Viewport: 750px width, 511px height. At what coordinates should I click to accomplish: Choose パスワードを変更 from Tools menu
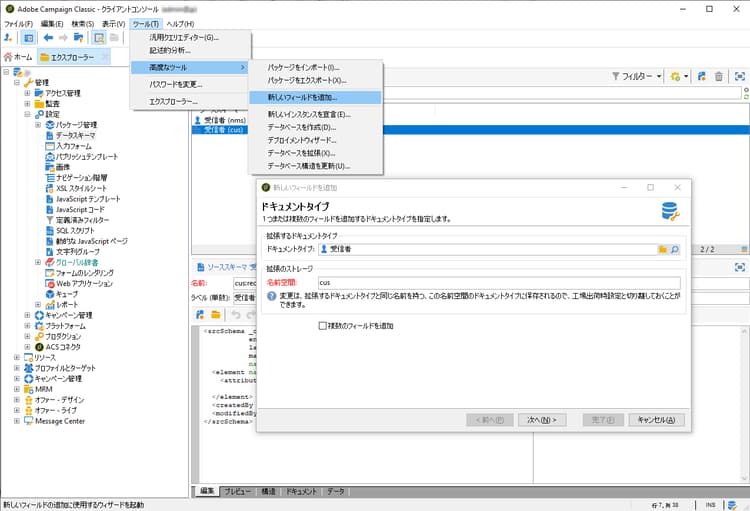[x=190, y=85]
